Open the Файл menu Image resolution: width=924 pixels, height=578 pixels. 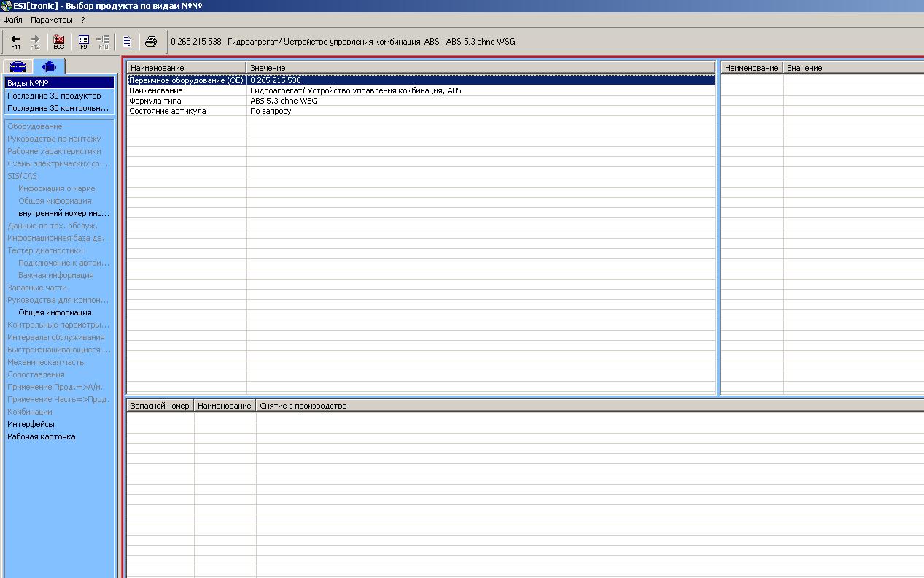(12, 20)
